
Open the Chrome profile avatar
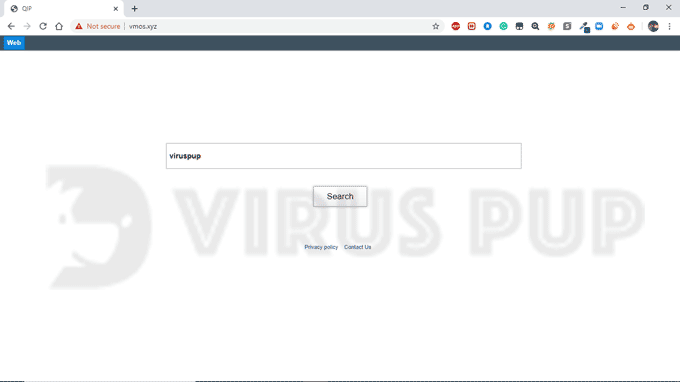pyautogui.click(x=653, y=26)
